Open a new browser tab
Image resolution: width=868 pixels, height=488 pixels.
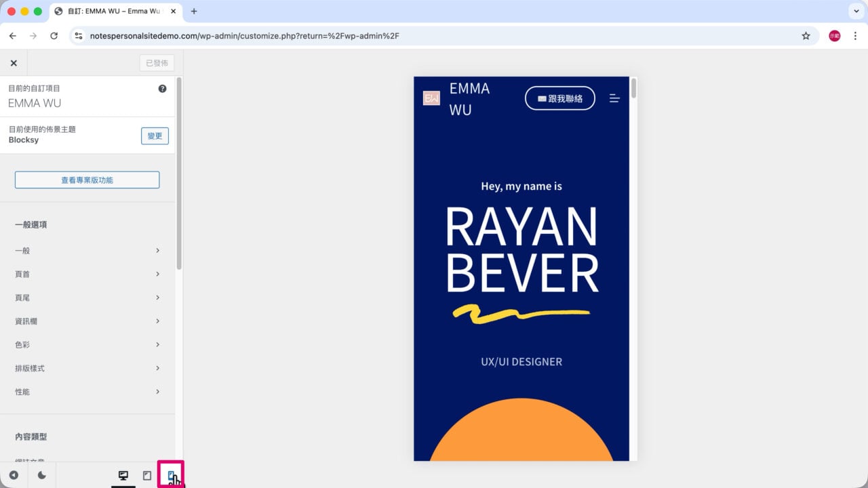pos(194,12)
